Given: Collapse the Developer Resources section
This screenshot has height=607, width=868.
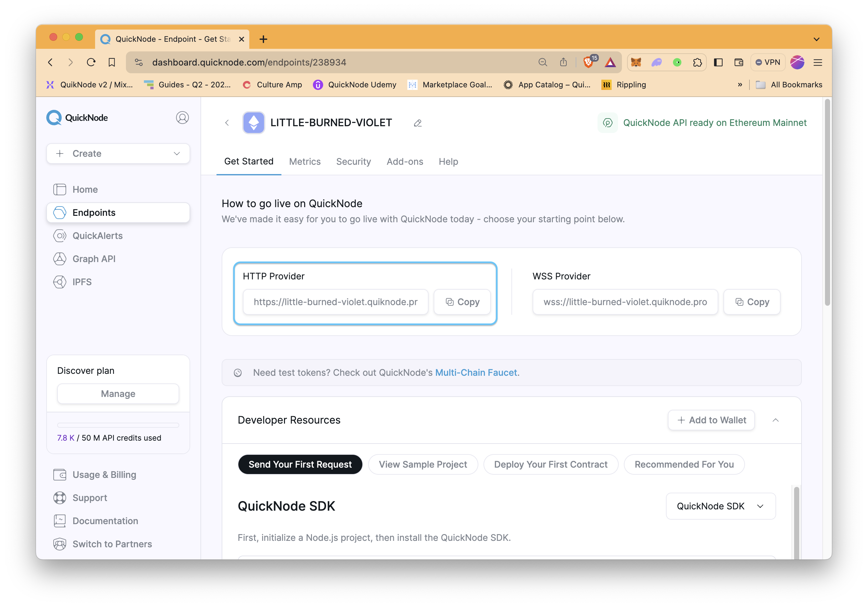Looking at the screenshot, I should pos(775,420).
